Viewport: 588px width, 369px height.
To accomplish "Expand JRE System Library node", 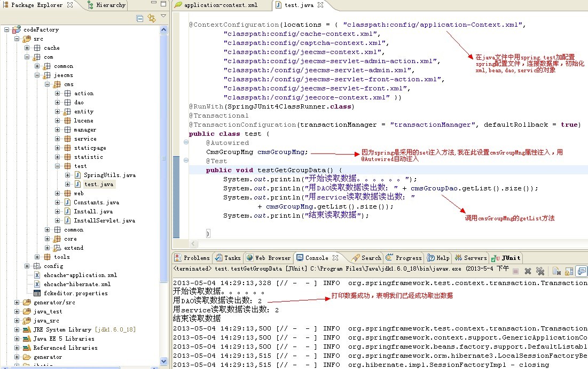I will tap(17, 329).
